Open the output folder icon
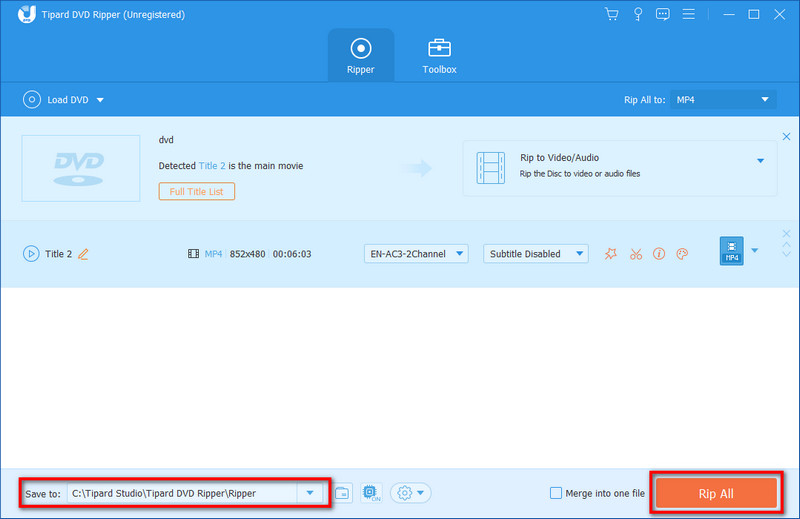This screenshot has height=519, width=800. (x=342, y=493)
